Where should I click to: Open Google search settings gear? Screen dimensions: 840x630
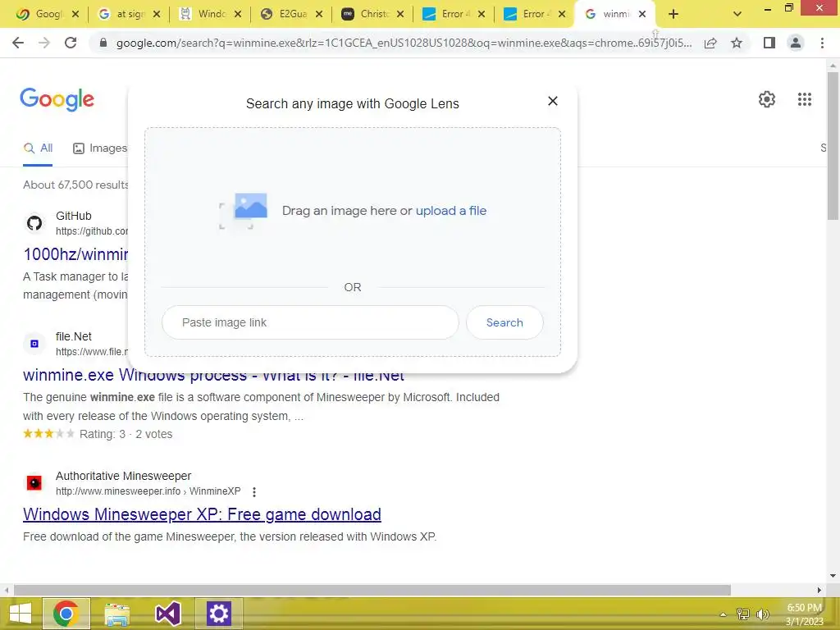point(767,99)
